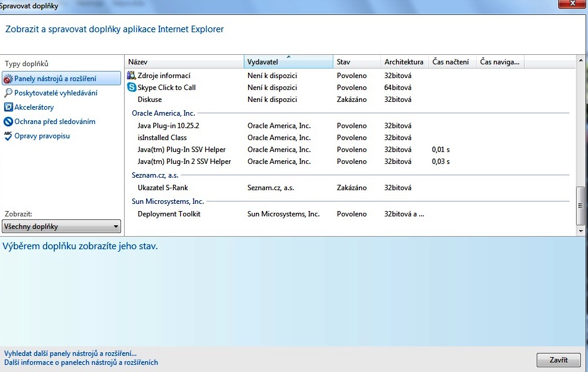This screenshot has height=372, width=588.
Task: Click the Opravy pravopisu ABC icon
Action: [x=8, y=136]
